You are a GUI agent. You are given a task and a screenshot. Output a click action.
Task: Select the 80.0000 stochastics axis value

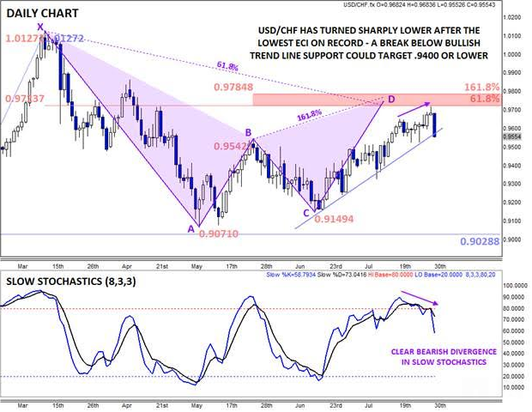pyautogui.click(x=514, y=308)
